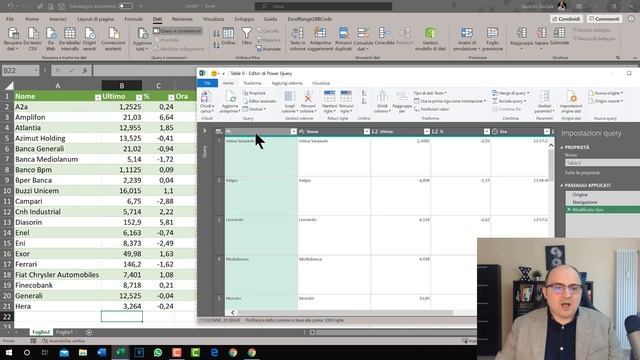Viewport: 640px width, 360px height.
Task: Toggle Query e connessioni pane button
Action: [x=178, y=31]
